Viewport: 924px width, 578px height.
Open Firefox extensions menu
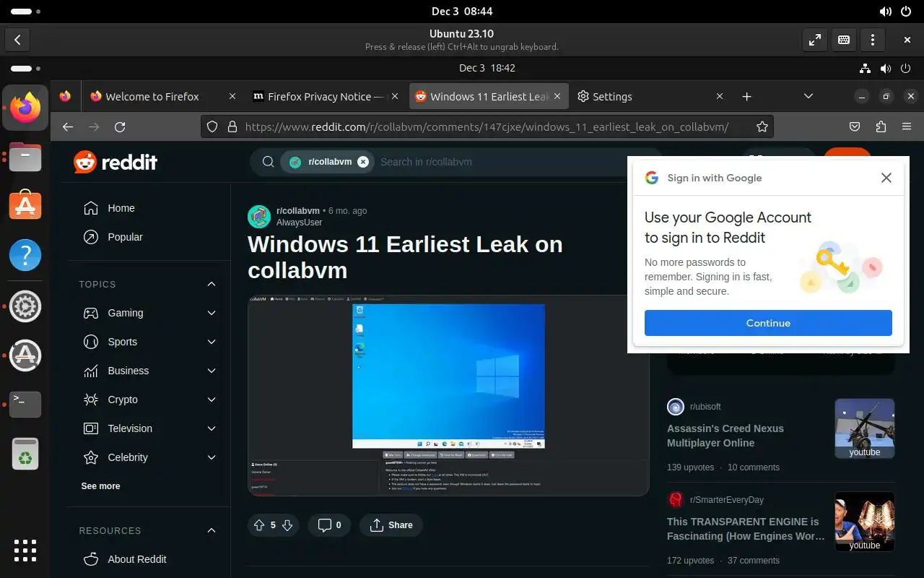coord(881,126)
